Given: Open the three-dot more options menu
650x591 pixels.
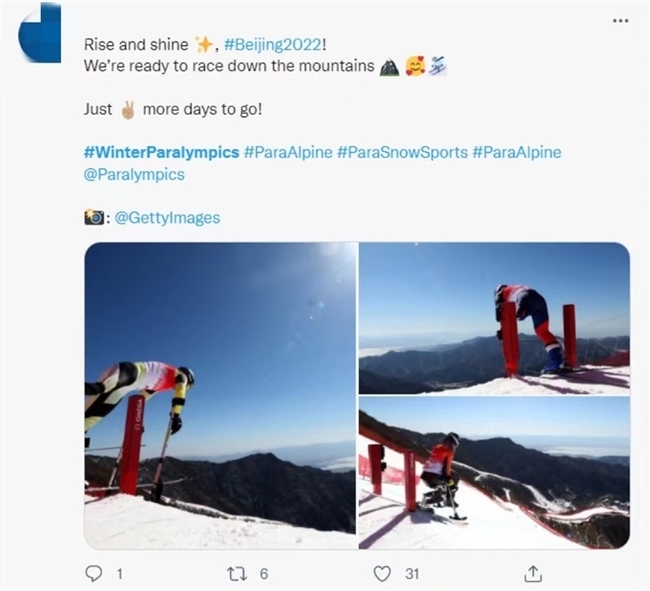Looking at the screenshot, I should (x=620, y=20).
